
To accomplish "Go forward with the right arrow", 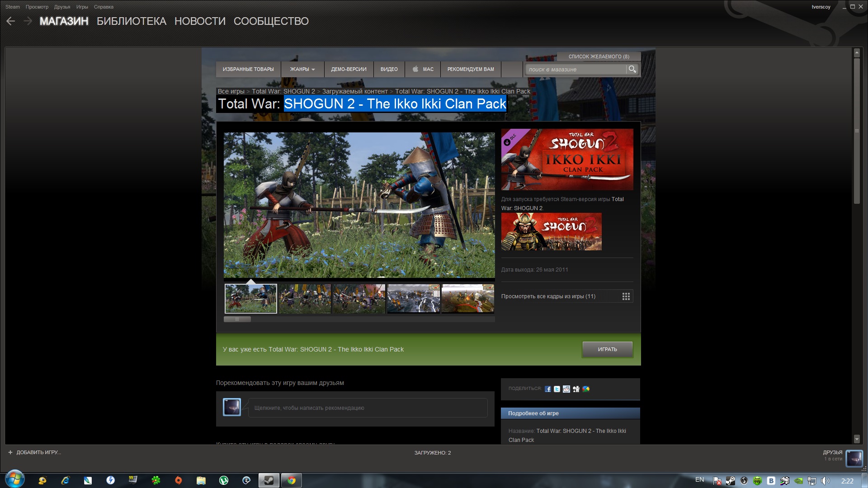I will [28, 21].
